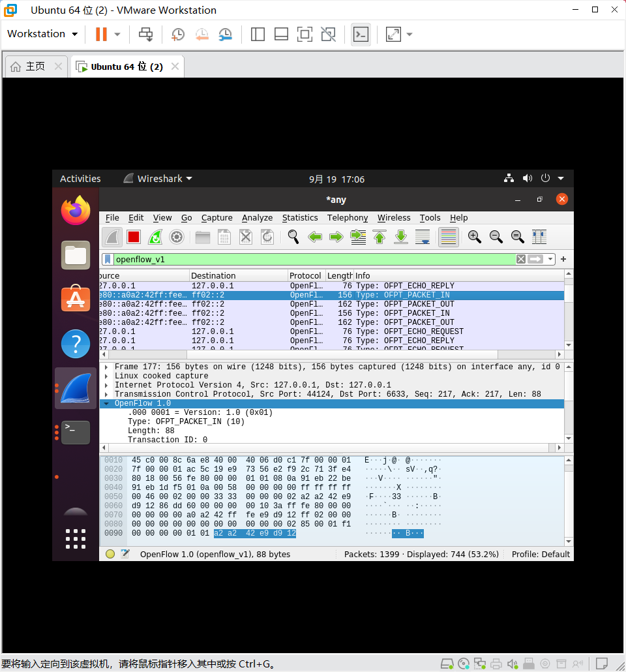Open the Wireshark app menu in top bar
The width and height of the screenshot is (626, 672).
(158, 179)
